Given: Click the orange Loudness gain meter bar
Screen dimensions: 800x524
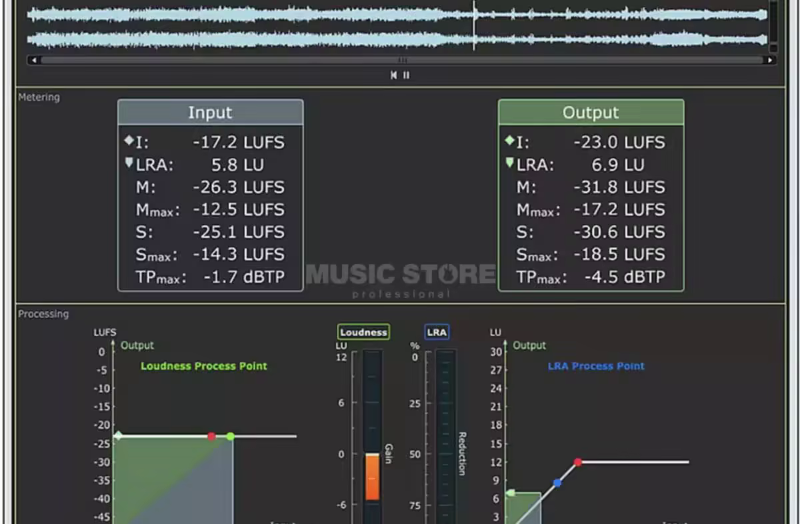Looking at the screenshot, I should coord(372,477).
